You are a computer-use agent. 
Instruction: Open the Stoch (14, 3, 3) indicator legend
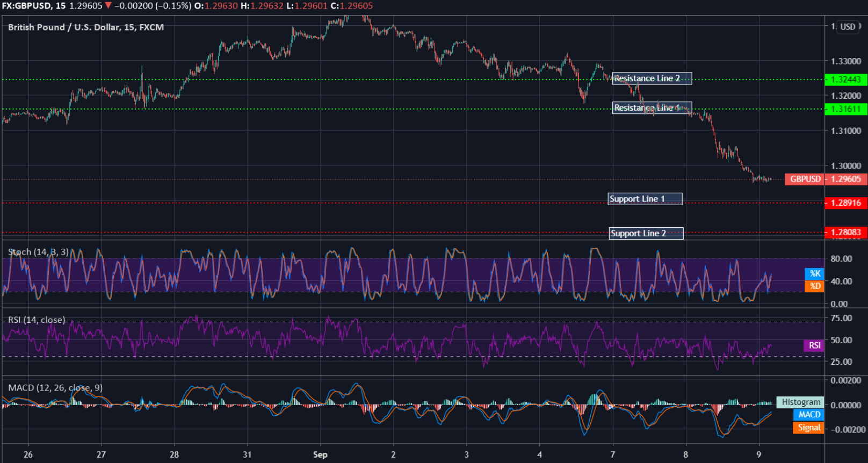click(38, 252)
